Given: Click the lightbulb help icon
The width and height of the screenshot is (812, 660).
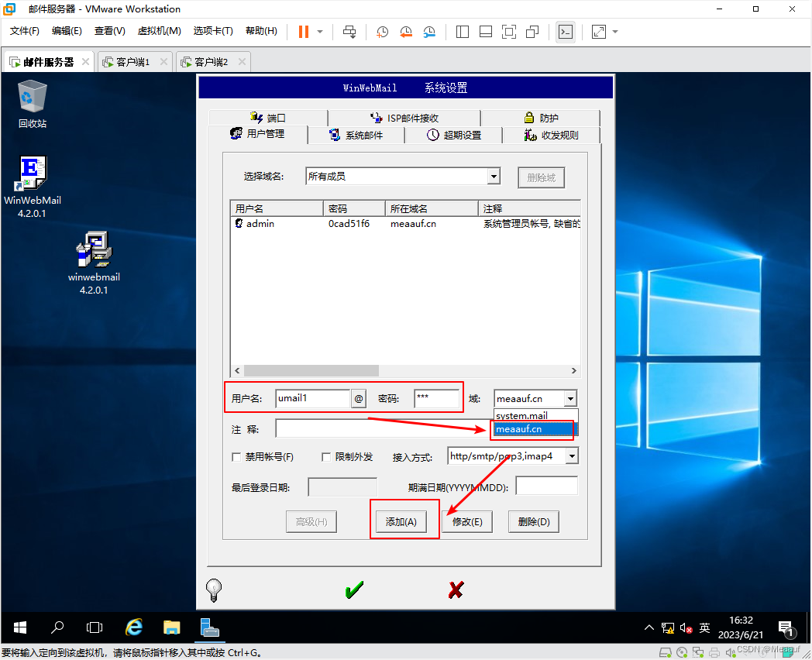Looking at the screenshot, I should coord(214,590).
